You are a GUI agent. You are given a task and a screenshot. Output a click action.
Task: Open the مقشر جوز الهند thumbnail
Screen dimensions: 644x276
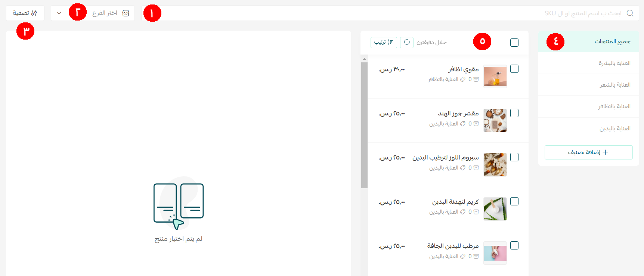coord(495,120)
